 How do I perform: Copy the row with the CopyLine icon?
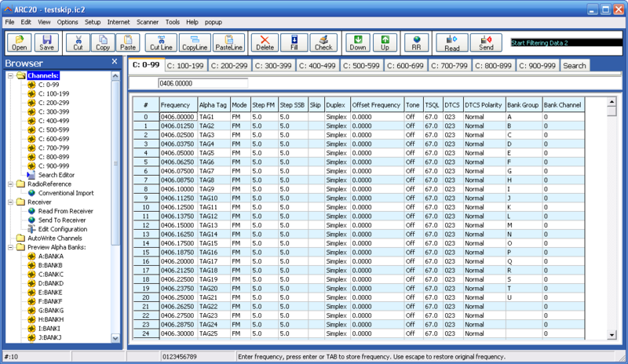point(195,42)
